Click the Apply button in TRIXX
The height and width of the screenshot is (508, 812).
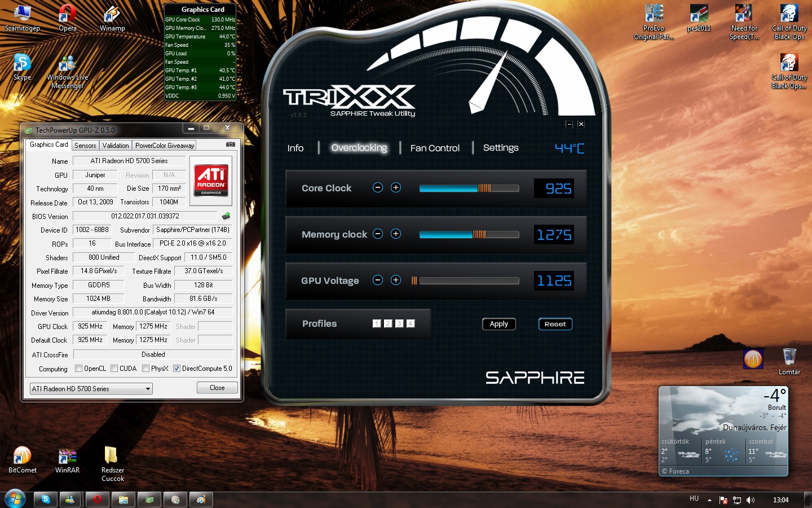(499, 324)
